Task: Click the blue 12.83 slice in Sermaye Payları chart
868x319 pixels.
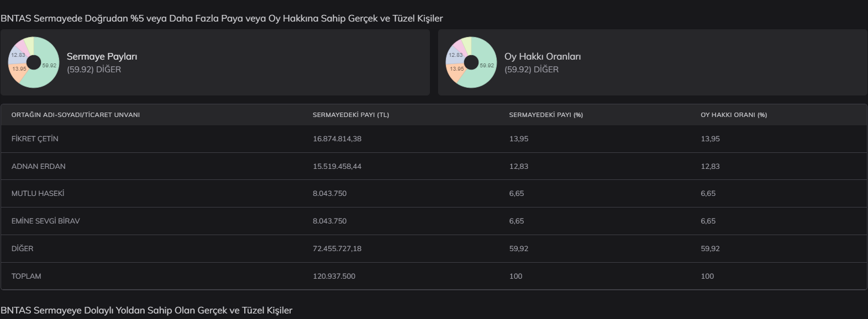Action: coord(17,54)
